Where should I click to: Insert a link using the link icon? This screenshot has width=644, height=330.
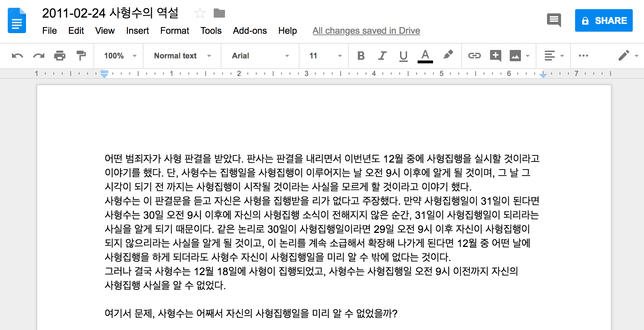pos(474,56)
